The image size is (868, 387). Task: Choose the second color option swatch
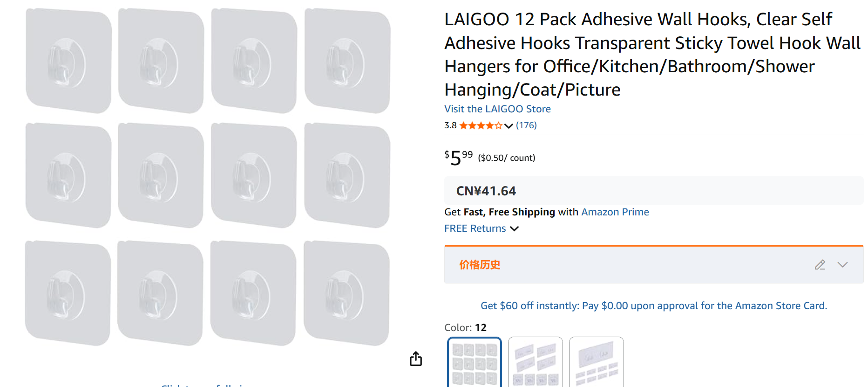point(536,363)
